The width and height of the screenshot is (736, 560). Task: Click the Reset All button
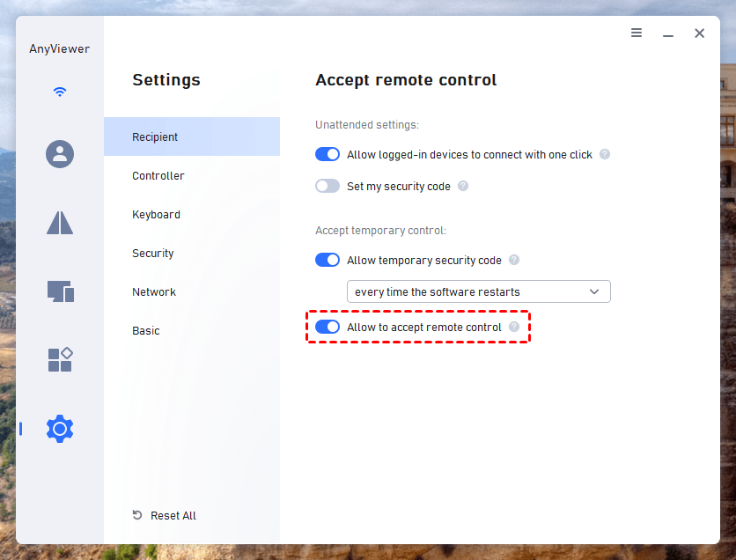(x=165, y=515)
